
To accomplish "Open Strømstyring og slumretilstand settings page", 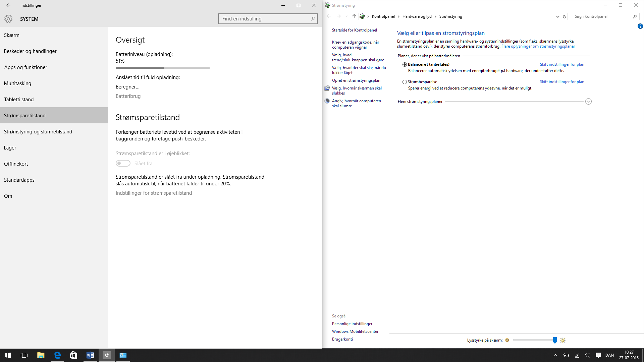I will pos(38,132).
